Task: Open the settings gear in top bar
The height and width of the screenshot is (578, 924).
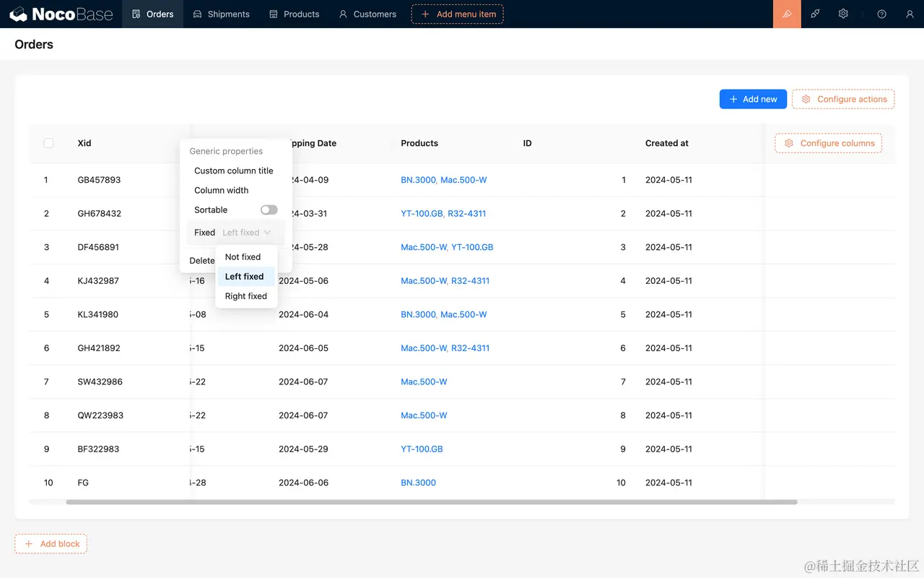Action: pyautogui.click(x=843, y=14)
